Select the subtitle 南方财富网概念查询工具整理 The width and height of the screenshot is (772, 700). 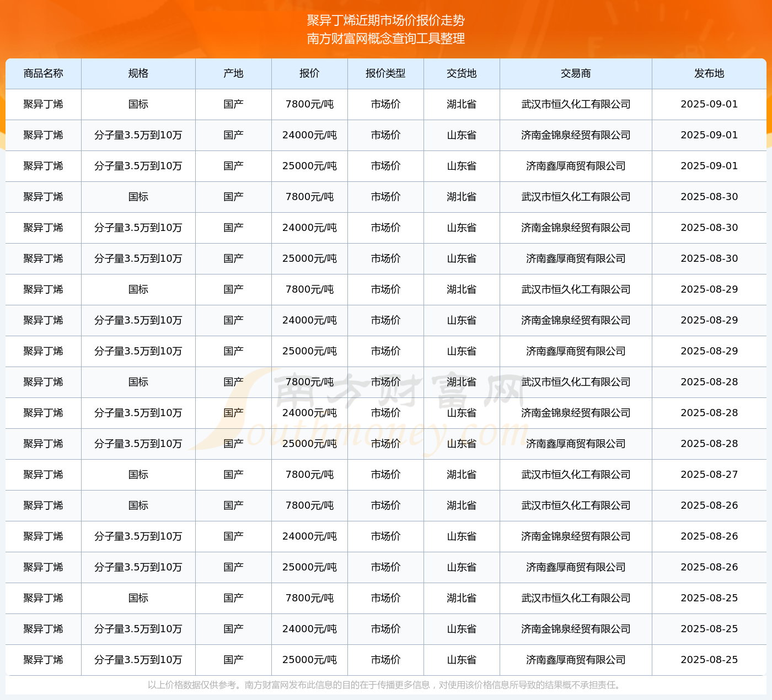[386, 39]
